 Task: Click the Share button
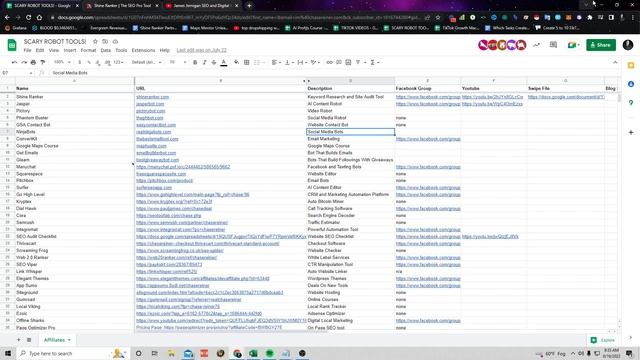coord(601,45)
